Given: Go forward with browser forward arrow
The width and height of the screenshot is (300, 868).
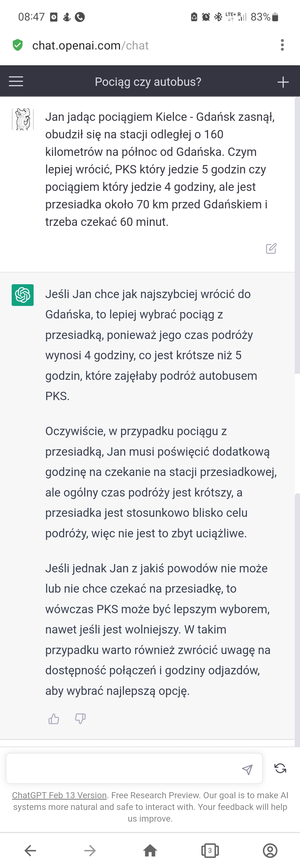Looking at the screenshot, I should tap(90, 850).
